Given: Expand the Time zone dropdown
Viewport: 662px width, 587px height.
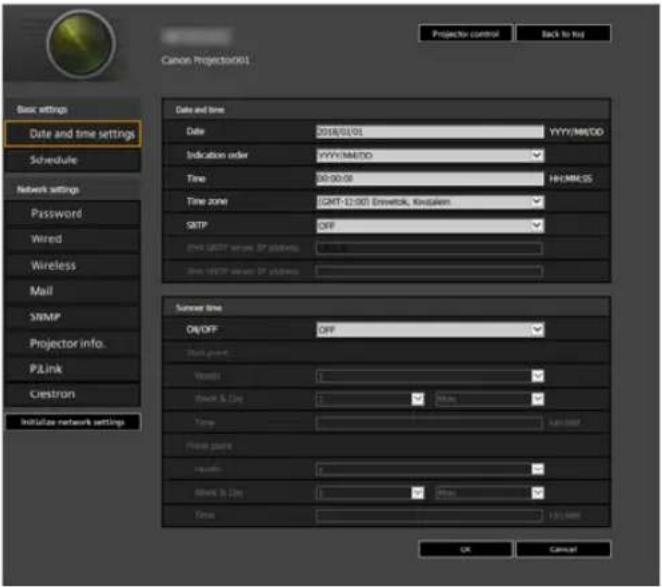Looking at the screenshot, I should coord(430,202).
